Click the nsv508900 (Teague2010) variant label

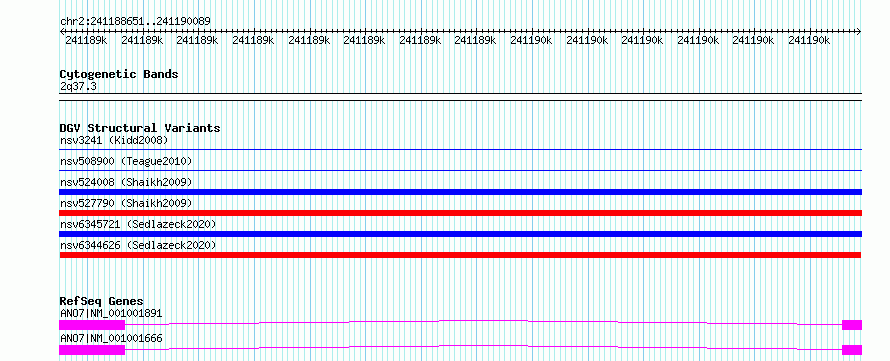click(x=126, y=161)
